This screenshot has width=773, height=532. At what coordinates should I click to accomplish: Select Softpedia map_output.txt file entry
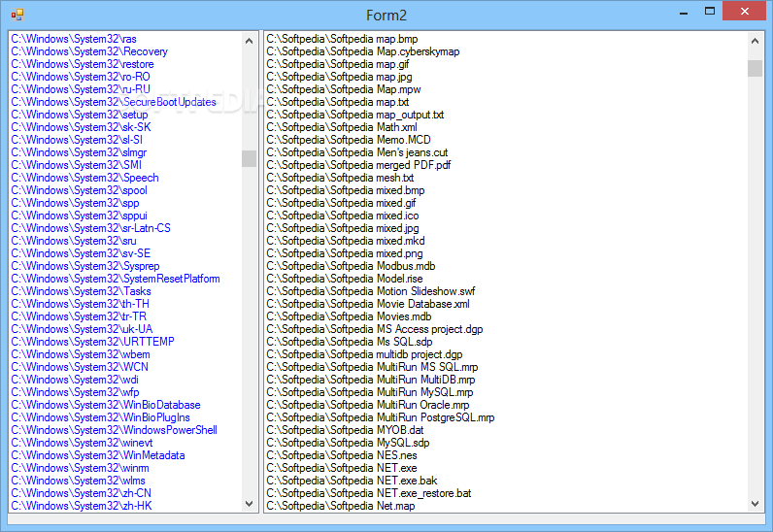coord(355,115)
